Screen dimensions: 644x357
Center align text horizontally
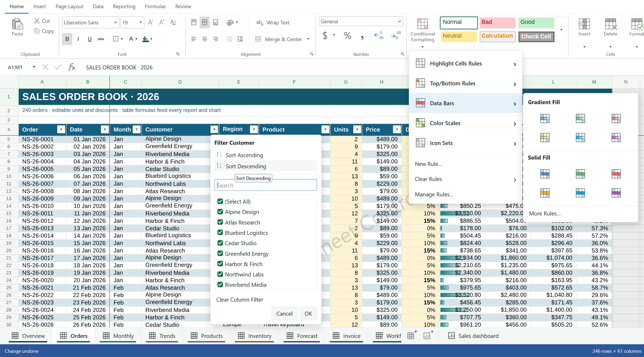click(205, 39)
